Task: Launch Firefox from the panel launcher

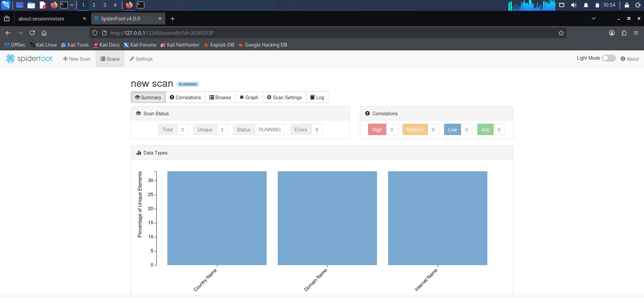Action: tap(54, 5)
